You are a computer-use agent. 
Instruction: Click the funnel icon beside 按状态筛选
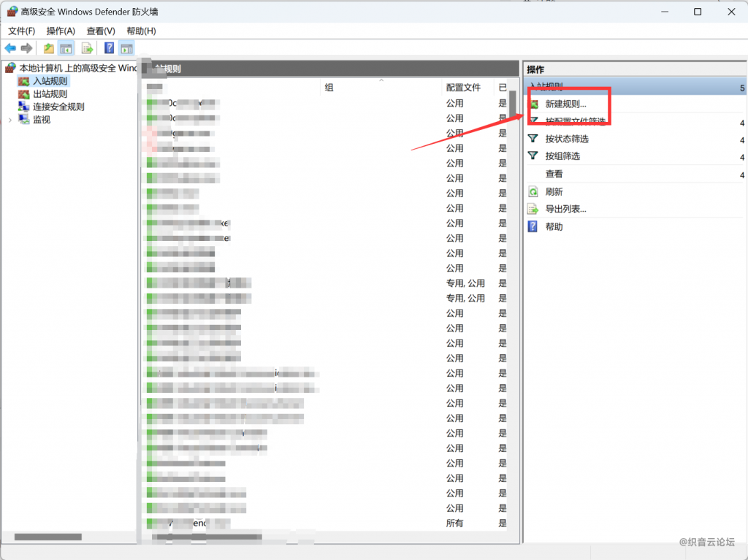pyautogui.click(x=533, y=139)
